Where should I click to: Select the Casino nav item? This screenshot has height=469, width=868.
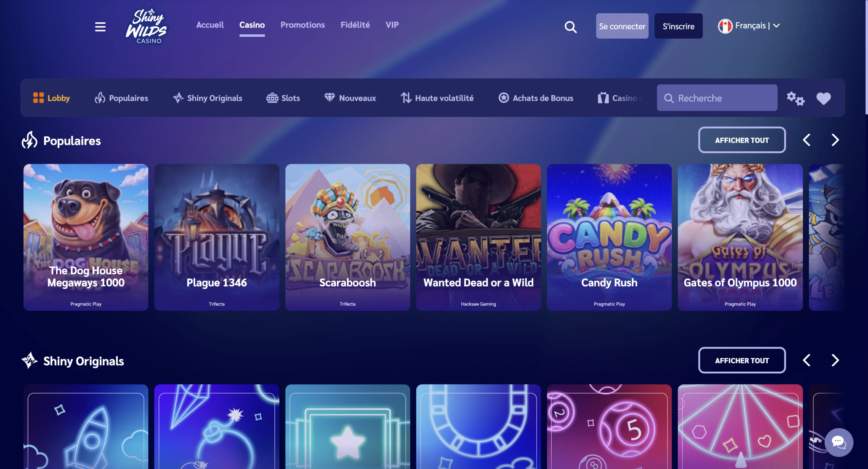click(252, 25)
